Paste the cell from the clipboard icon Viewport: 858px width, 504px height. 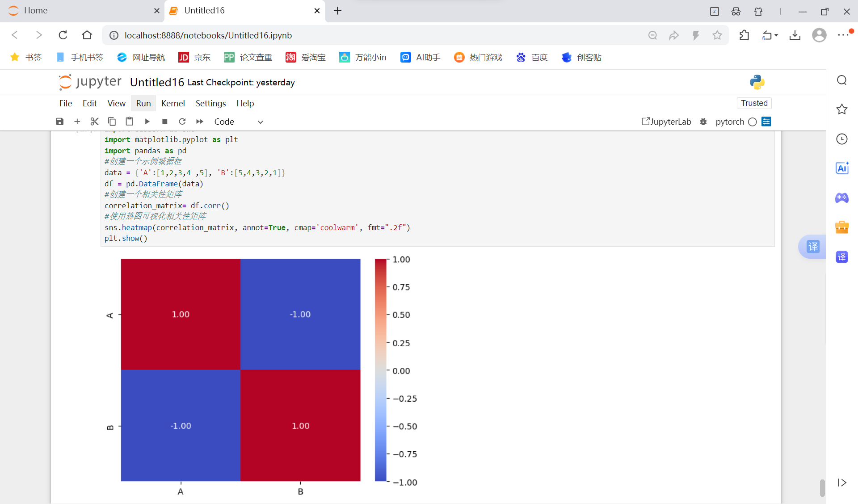130,122
